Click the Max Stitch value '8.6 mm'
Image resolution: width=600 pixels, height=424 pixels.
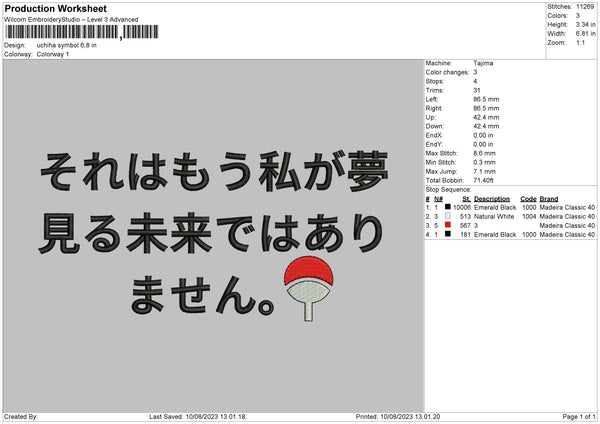click(484, 153)
